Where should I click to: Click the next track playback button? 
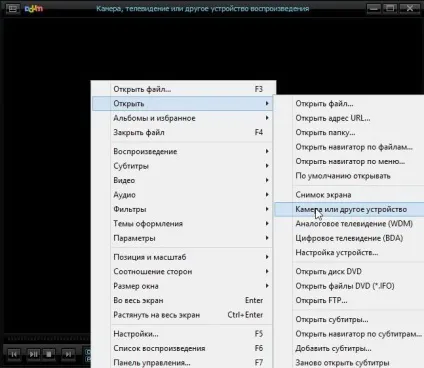pos(68,354)
